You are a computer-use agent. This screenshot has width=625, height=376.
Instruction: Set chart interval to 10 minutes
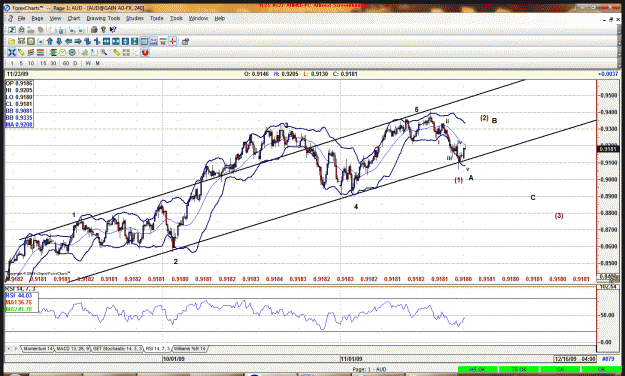tap(31, 63)
